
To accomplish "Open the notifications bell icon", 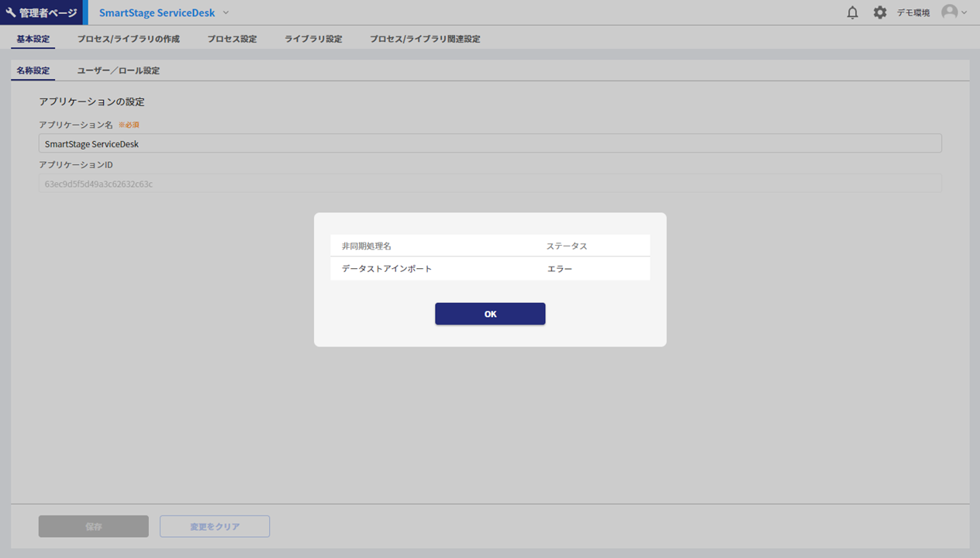I will coord(853,13).
